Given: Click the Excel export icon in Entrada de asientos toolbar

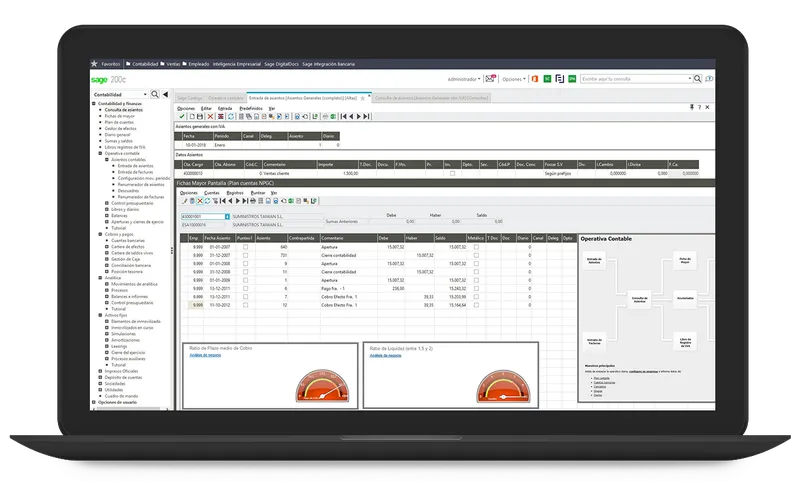Looking at the screenshot, I should 333,116.
